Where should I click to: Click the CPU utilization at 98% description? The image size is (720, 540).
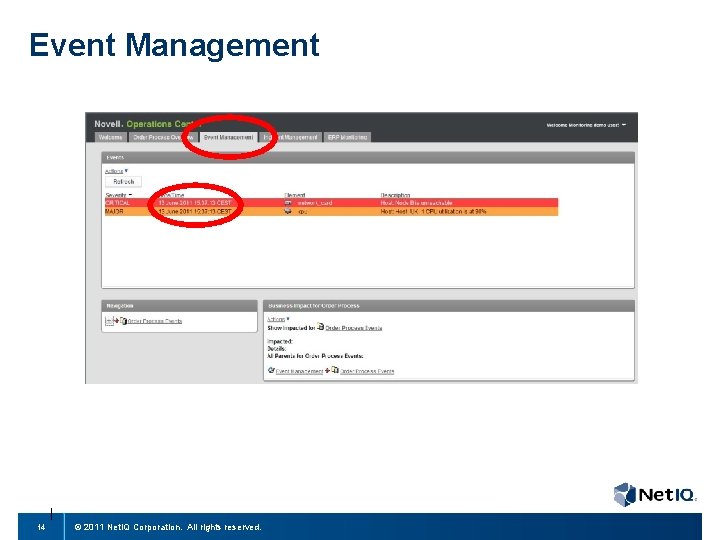433,212
